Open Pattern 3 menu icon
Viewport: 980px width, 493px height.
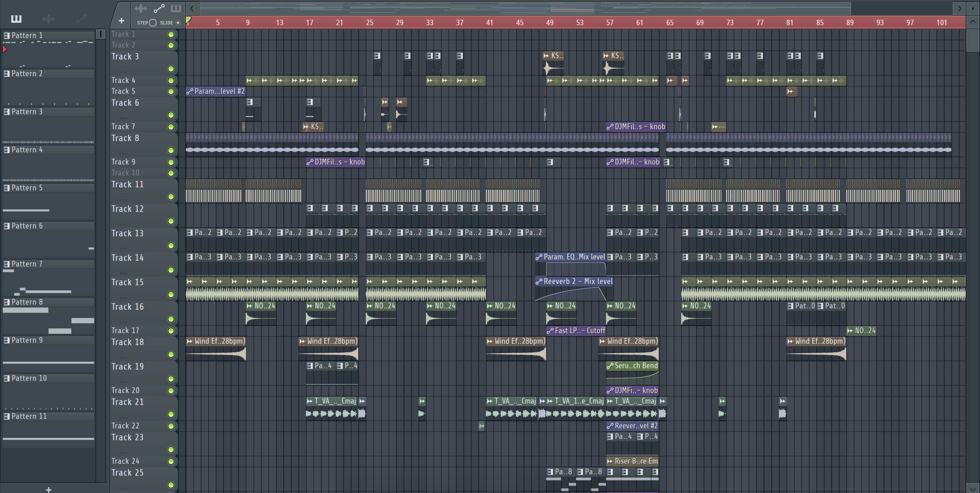click(x=6, y=112)
